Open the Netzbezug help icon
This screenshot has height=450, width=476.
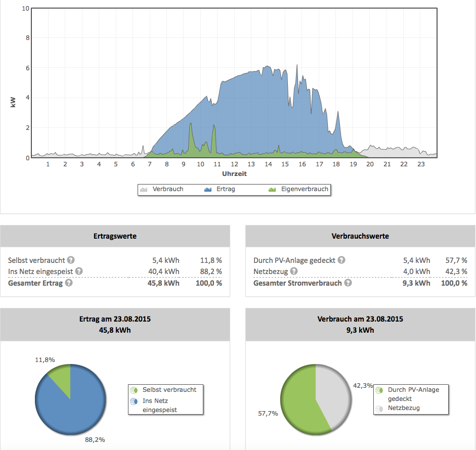click(x=294, y=272)
